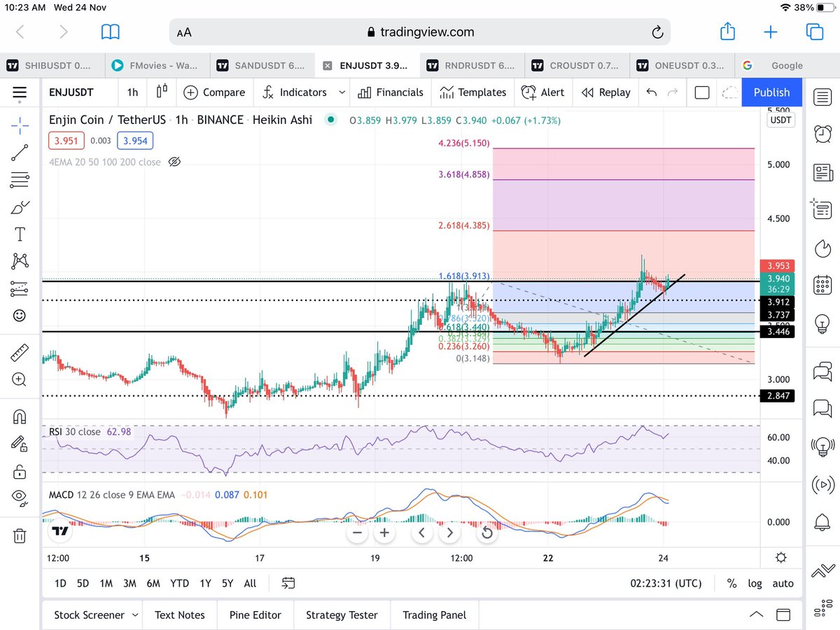Toggle lock all drawing tools
Image resolution: width=840 pixels, height=630 pixels.
20,470
